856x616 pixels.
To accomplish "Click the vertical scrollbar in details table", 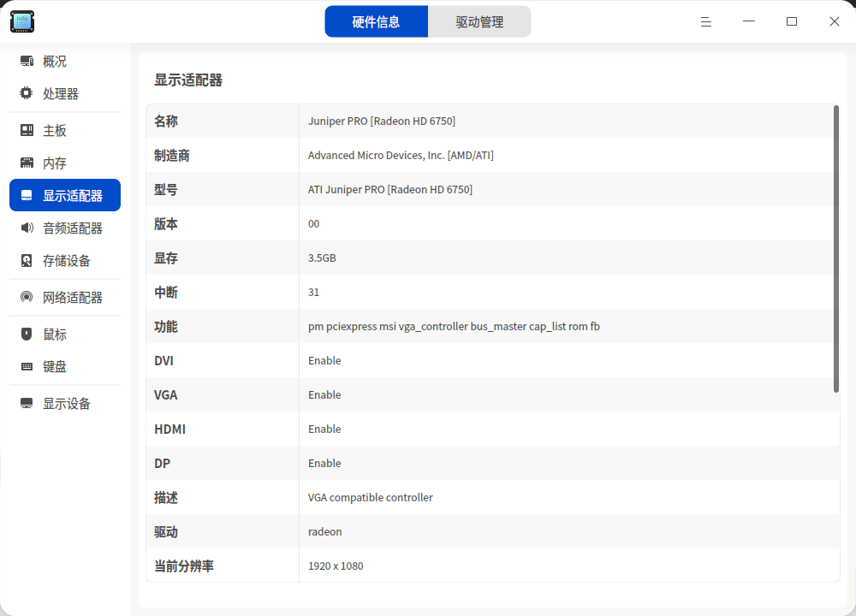I will point(835,249).
